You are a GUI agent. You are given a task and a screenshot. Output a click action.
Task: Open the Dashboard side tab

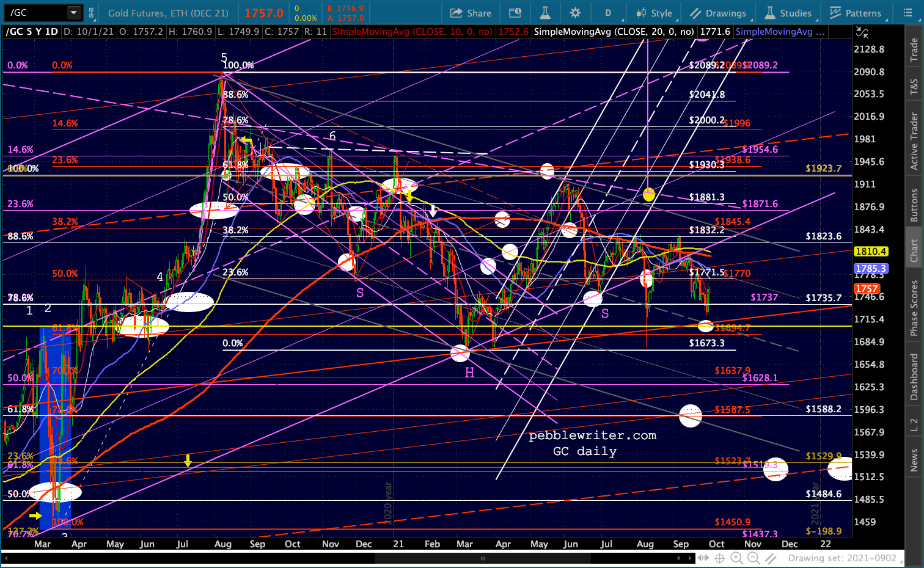pos(914,376)
